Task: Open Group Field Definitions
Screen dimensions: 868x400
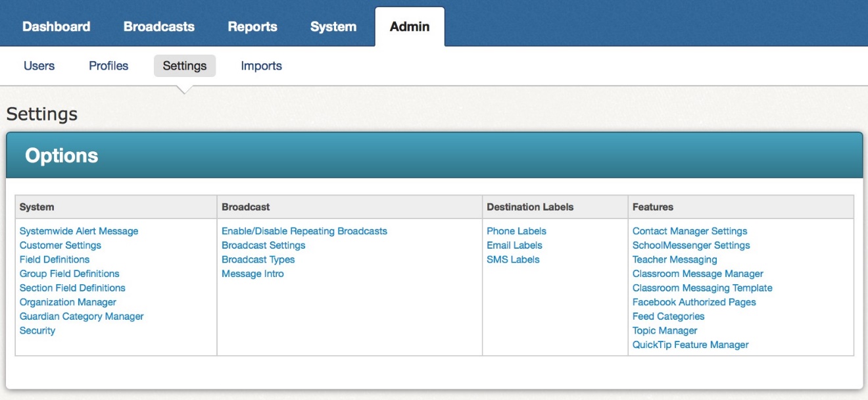Action: pyautogui.click(x=70, y=274)
